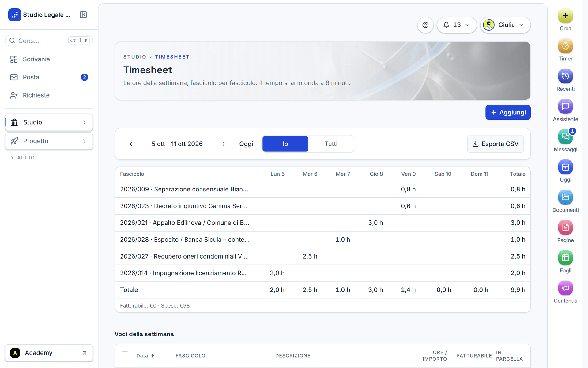Click the week range 5 ott – 11 ott 2026
Viewport: 588px width, 368px height.
coord(177,144)
